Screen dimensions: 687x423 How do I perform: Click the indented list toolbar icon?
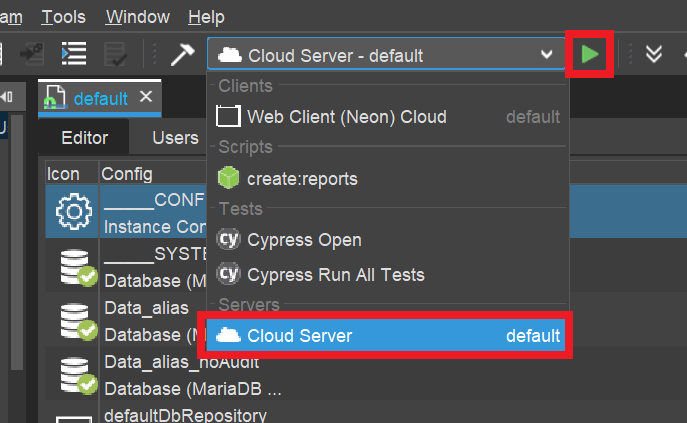point(73,54)
